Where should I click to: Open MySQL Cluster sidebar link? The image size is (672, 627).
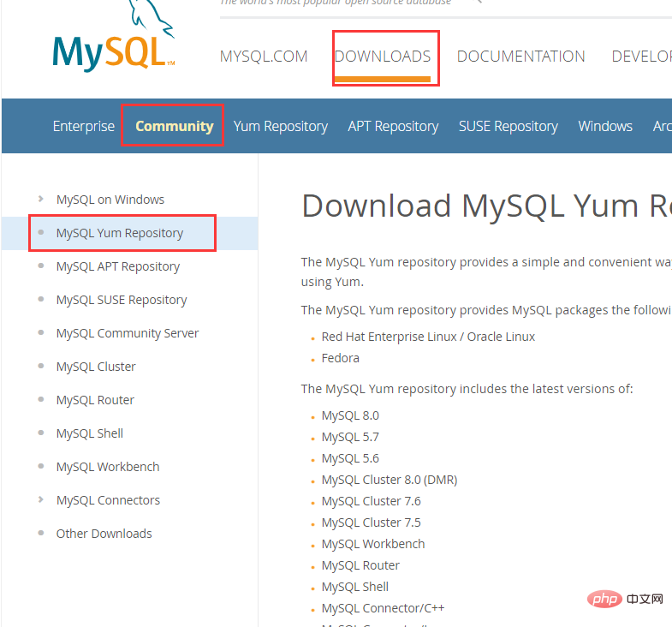(96, 367)
